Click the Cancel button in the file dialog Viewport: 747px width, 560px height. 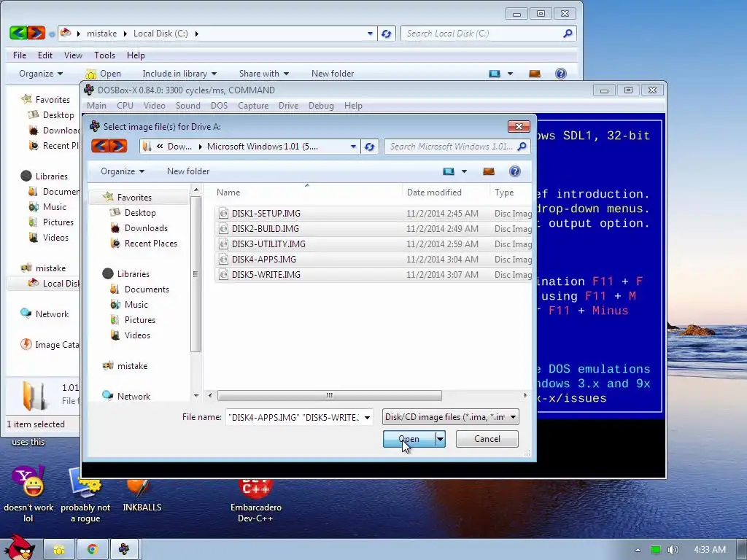click(487, 438)
